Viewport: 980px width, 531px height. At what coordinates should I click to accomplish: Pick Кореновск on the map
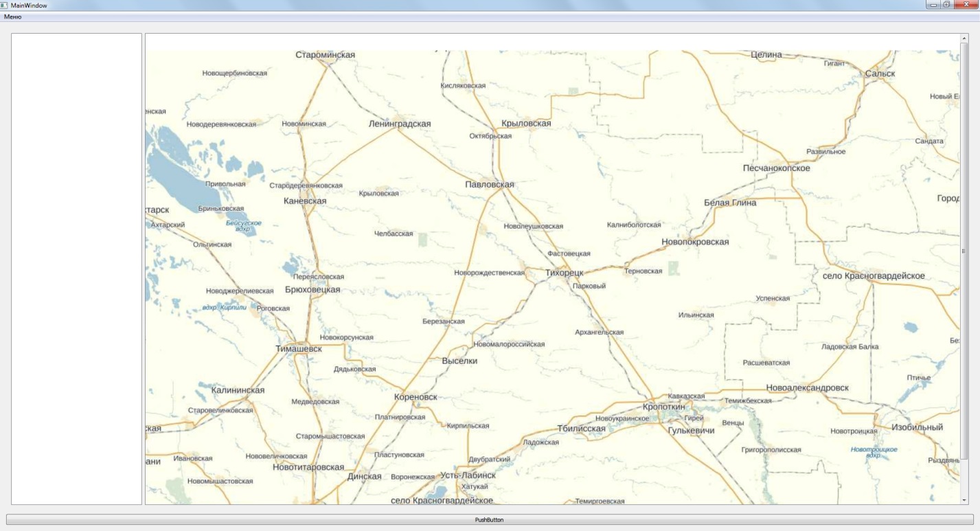click(415, 397)
